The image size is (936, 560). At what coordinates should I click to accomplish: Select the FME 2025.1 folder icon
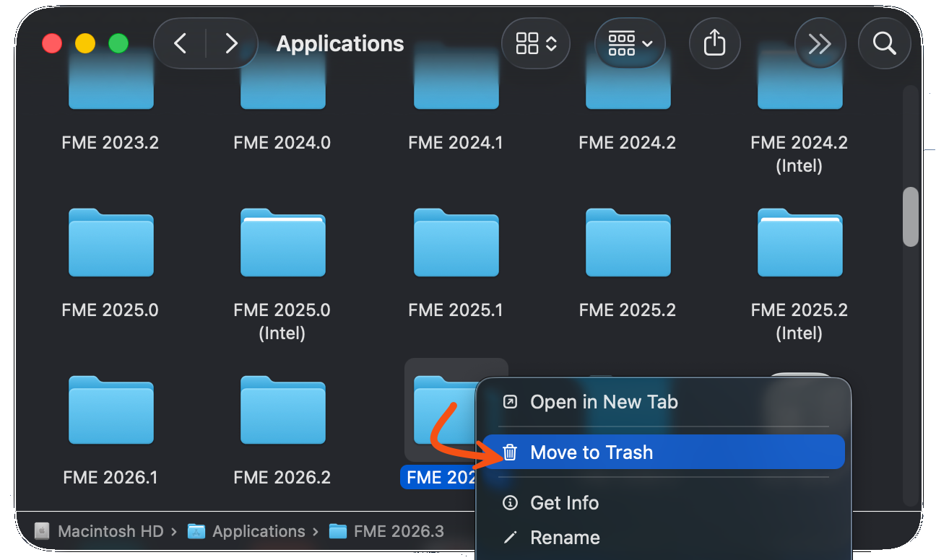tap(456, 242)
